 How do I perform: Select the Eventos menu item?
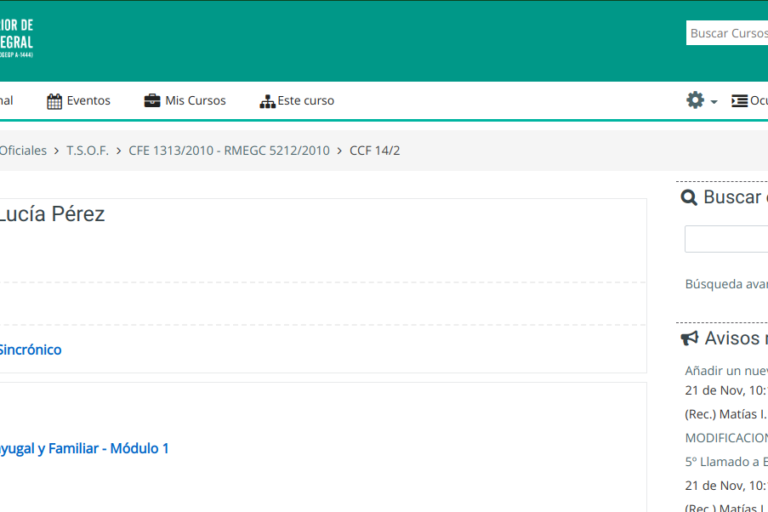point(88,101)
